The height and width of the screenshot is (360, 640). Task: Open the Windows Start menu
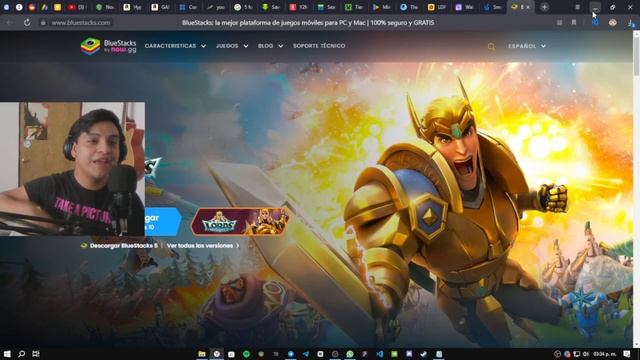7,354
